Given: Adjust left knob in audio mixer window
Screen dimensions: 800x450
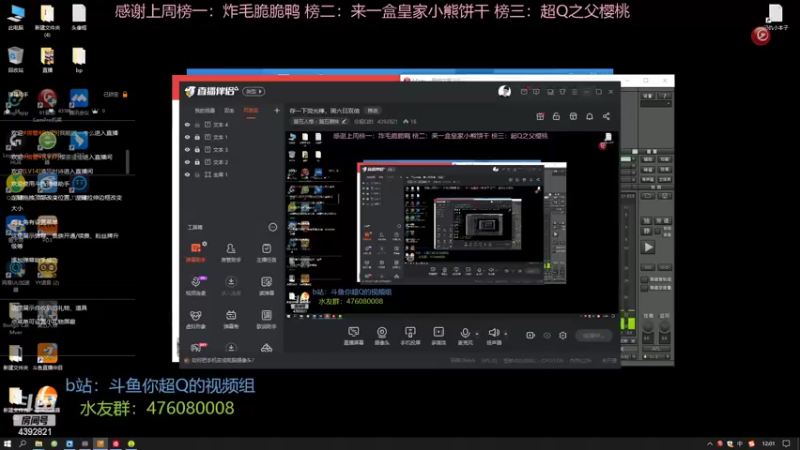Looking at the screenshot, I should point(647,327).
